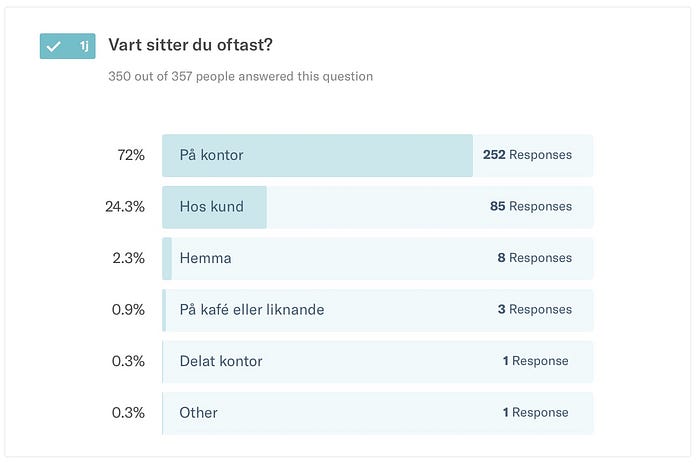Click the "350 out of 357 people" subtitle
The width and height of the screenshot is (700, 466).
click(x=240, y=76)
